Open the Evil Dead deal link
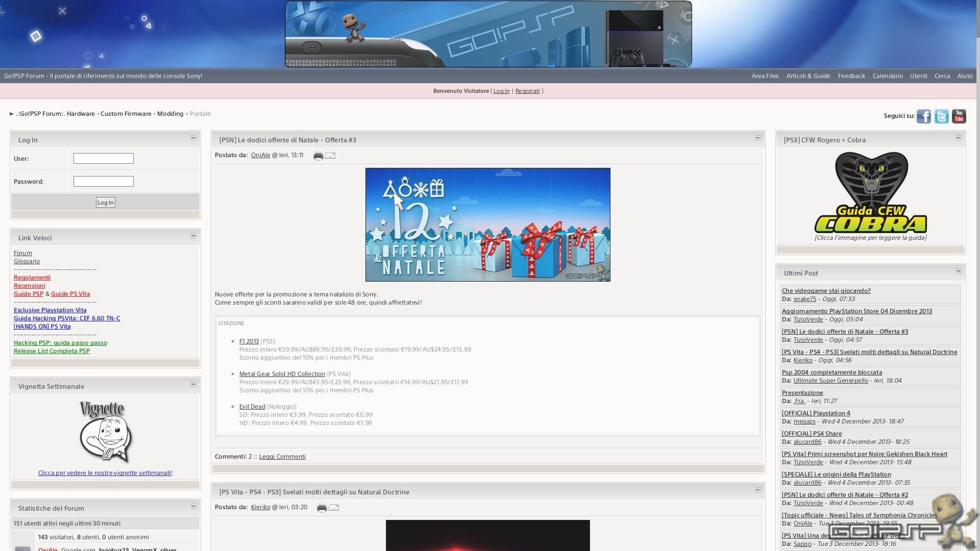 click(252, 407)
